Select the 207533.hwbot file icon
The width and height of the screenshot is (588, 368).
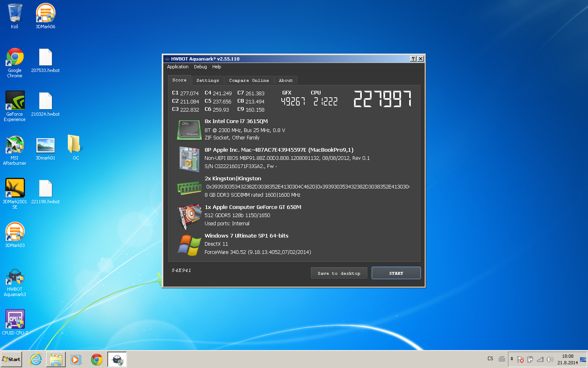45,61
